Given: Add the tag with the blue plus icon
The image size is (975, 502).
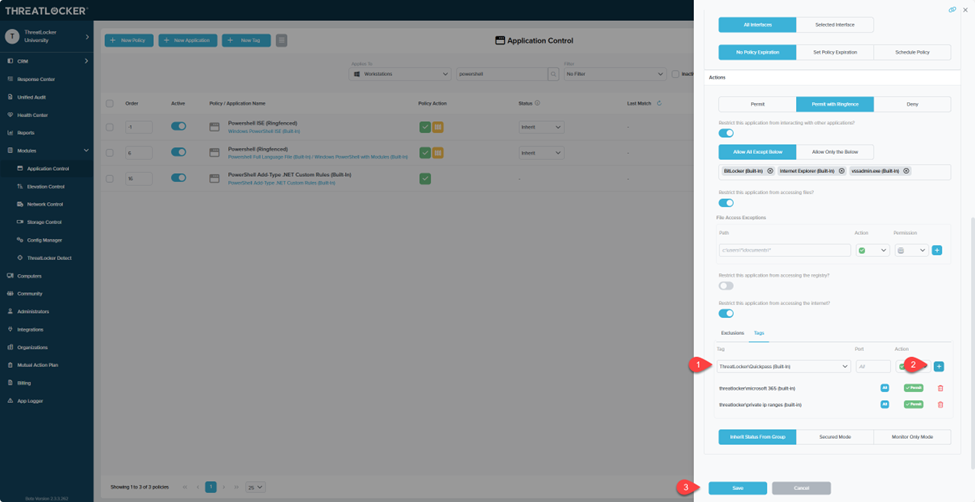Looking at the screenshot, I should (938, 366).
